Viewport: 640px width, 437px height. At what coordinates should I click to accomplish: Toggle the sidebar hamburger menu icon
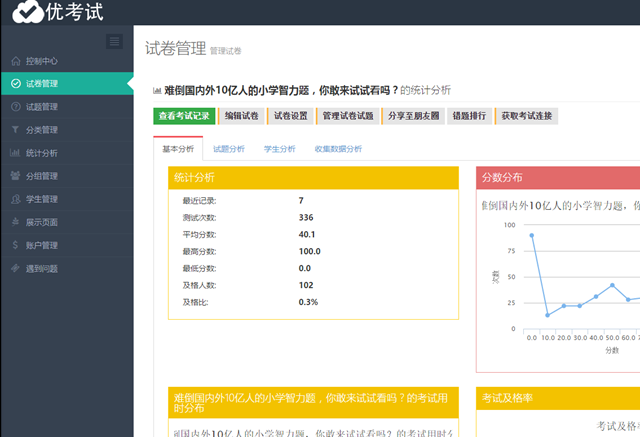coord(114,41)
